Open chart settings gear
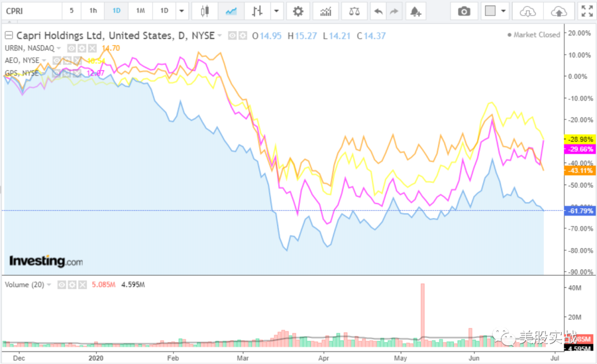This screenshot has height=364, width=597. click(x=298, y=11)
